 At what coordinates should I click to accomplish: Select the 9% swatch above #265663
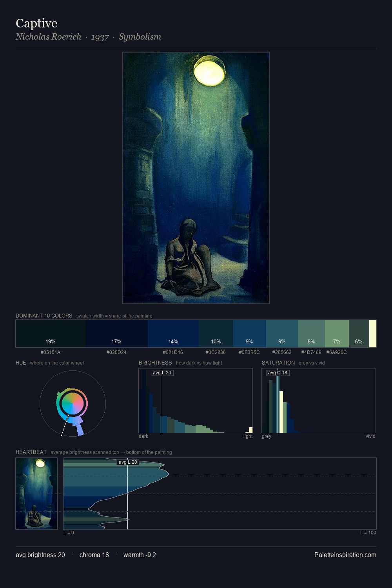coord(282,334)
